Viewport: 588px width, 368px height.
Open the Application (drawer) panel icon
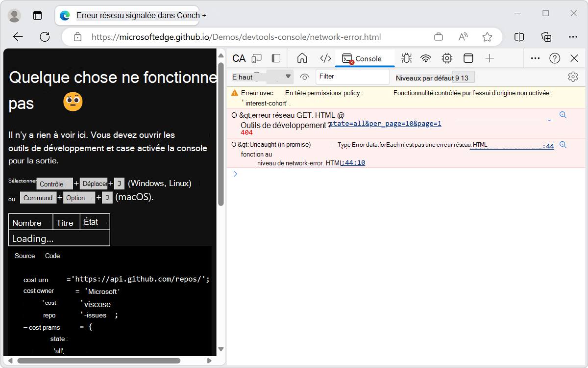click(x=468, y=58)
